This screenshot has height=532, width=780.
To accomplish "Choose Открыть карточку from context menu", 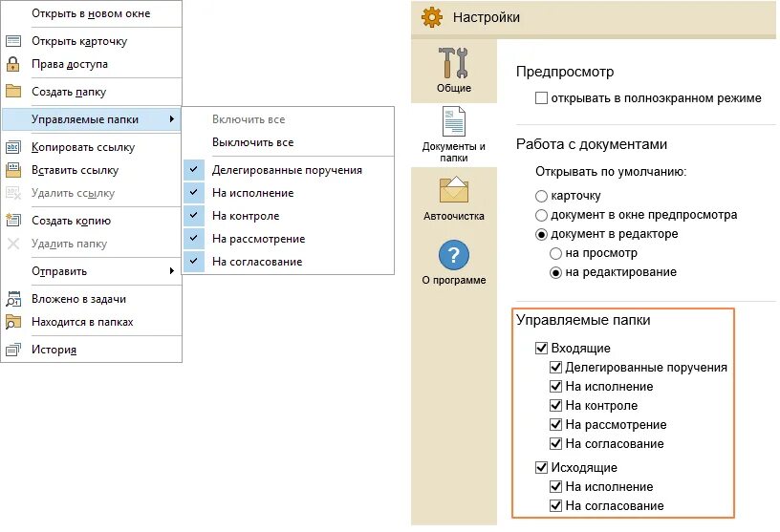I will (x=91, y=41).
